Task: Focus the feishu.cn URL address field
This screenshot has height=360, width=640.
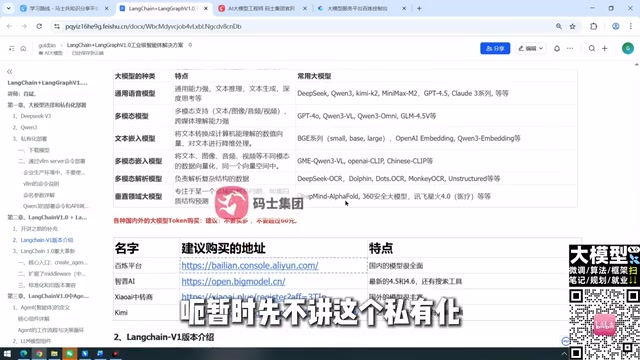Action: (x=153, y=26)
